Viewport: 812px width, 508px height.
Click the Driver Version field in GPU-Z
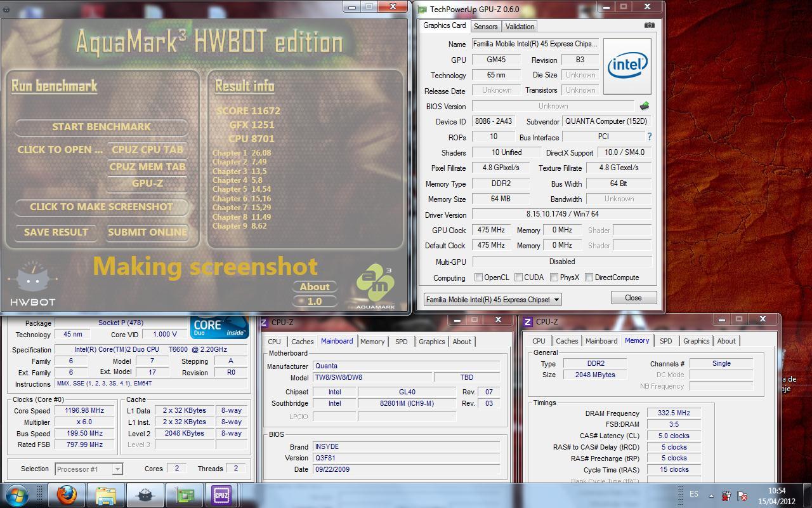coord(562,215)
